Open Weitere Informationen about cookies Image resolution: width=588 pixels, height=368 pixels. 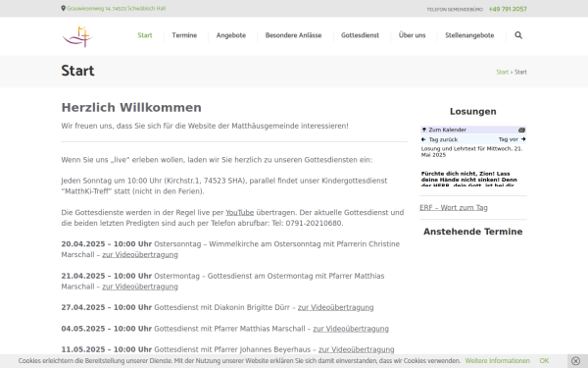[497, 361]
